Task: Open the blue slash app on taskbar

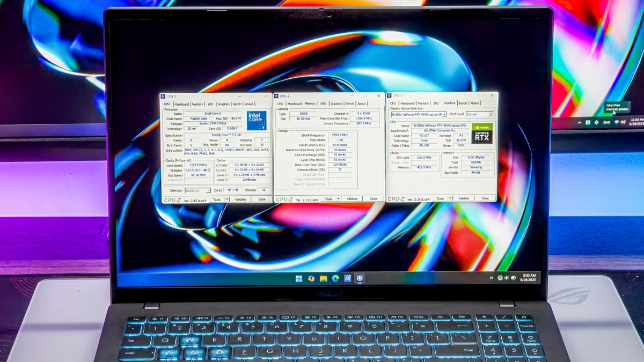Action: [348, 278]
